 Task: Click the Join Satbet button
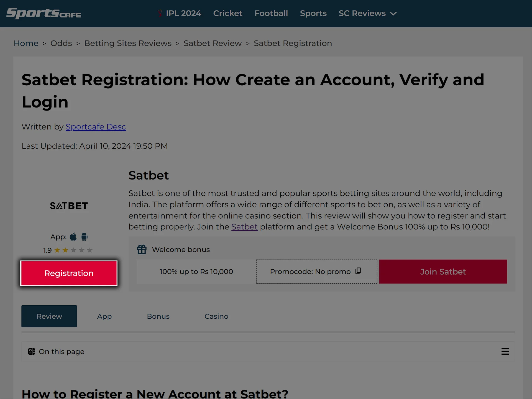[442, 271]
